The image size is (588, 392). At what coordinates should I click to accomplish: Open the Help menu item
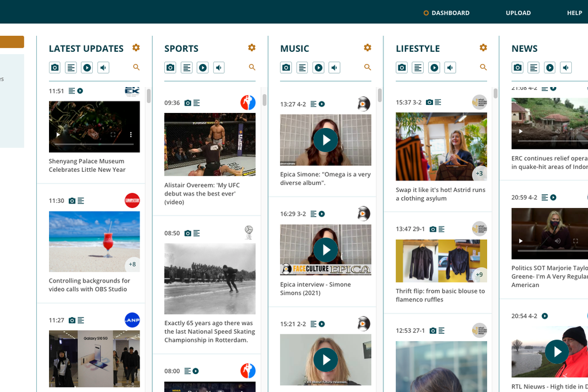pos(574,13)
